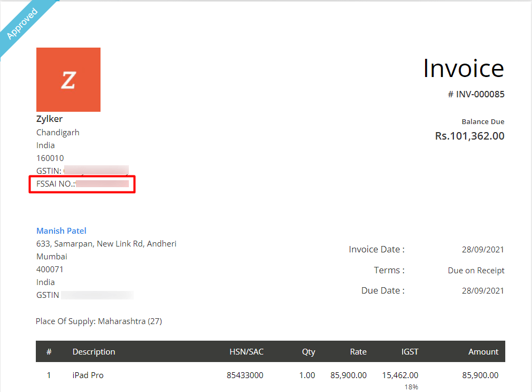Click the India link in billing address

coord(45,282)
